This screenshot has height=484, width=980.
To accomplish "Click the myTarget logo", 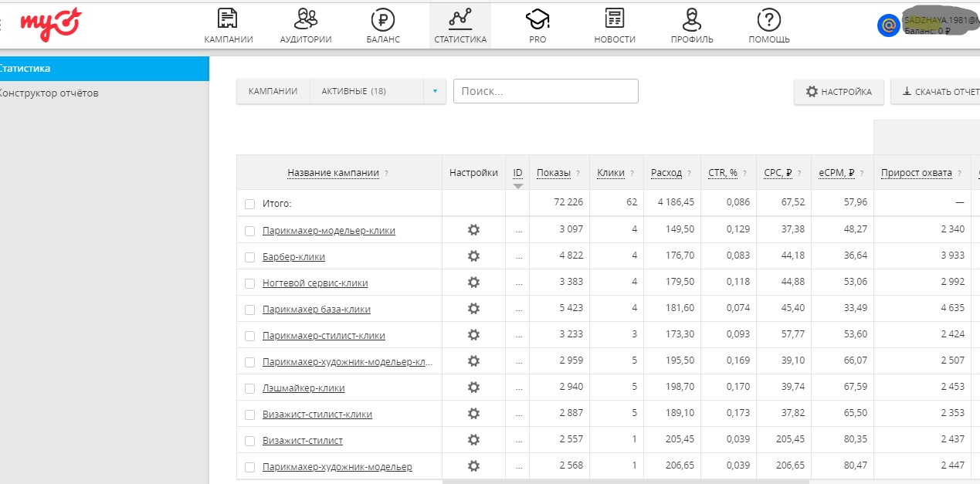I will 51,23.
